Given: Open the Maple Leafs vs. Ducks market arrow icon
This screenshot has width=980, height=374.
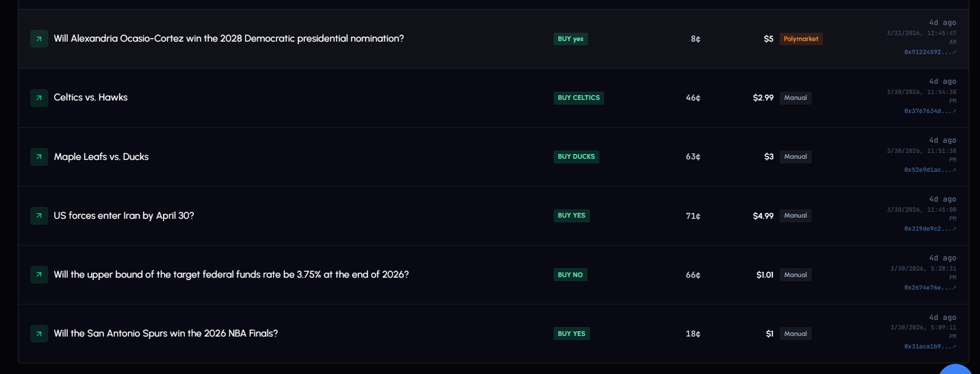Looking at the screenshot, I should (x=39, y=156).
